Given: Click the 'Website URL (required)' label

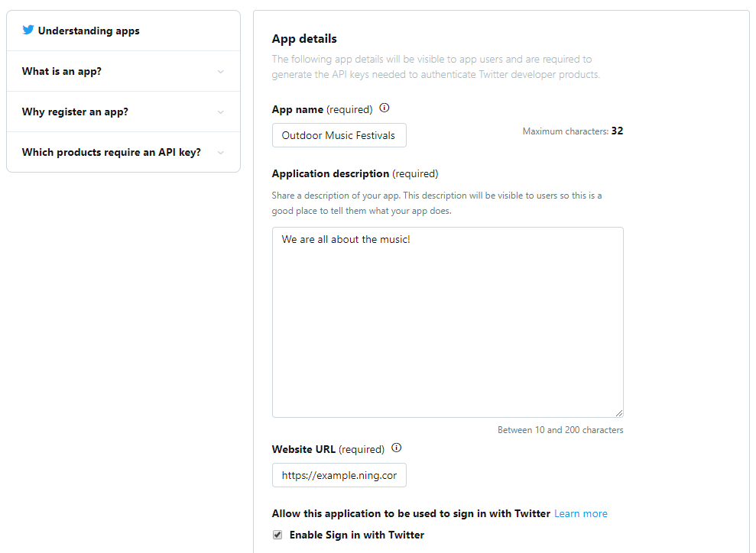Looking at the screenshot, I should (328, 449).
